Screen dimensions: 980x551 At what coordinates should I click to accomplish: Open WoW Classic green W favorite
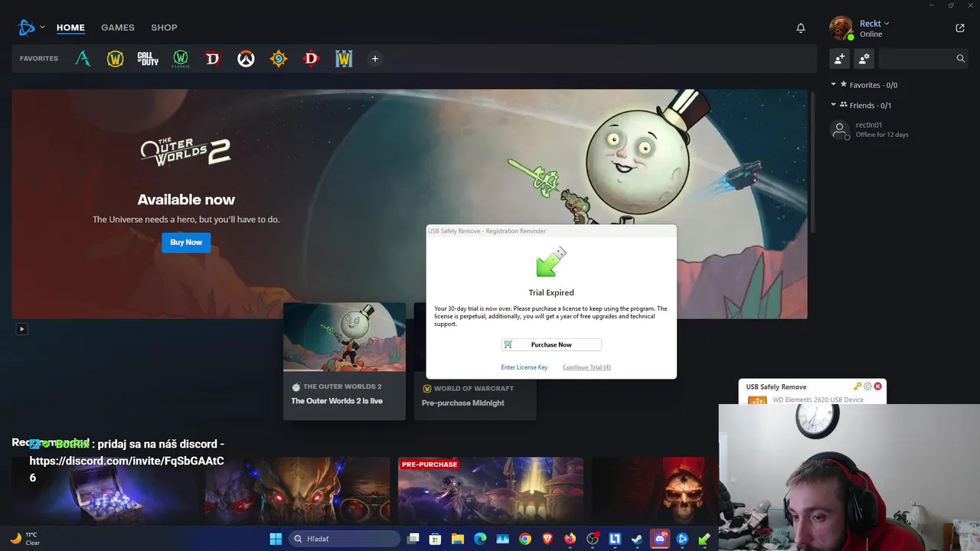pyautogui.click(x=181, y=59)
